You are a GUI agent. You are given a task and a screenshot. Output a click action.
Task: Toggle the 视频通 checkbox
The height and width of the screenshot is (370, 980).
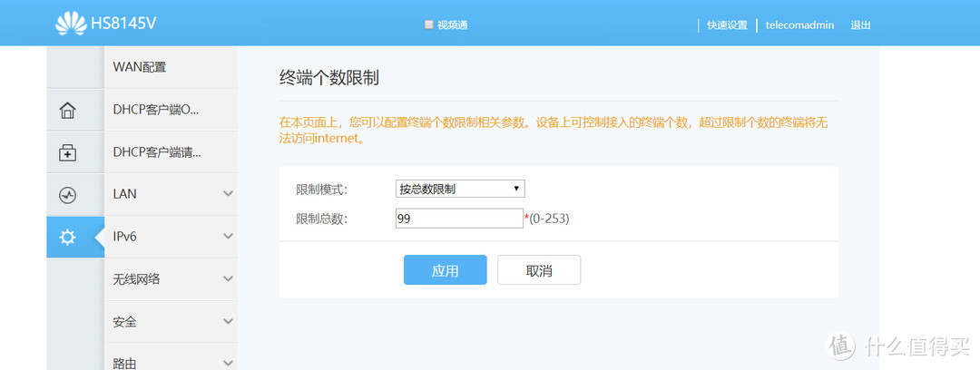[429, 25]
